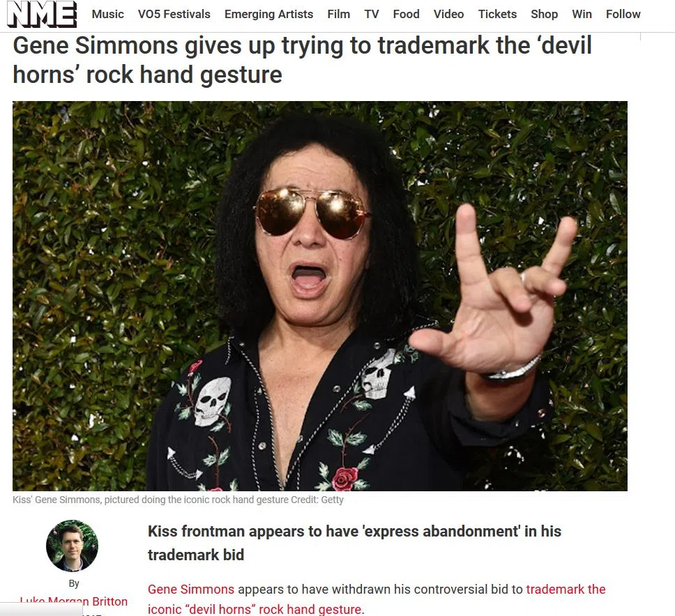This screenshot has height=616, width=675.
Task: Open the Video section
Action: tap(448, 14)
